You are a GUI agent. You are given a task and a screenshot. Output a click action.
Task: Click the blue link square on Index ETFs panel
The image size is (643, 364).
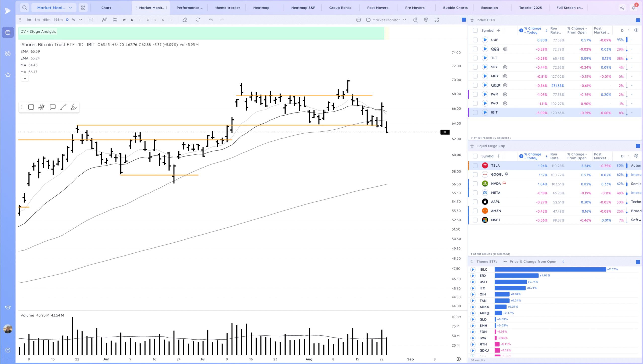click(x=638, y=20)
